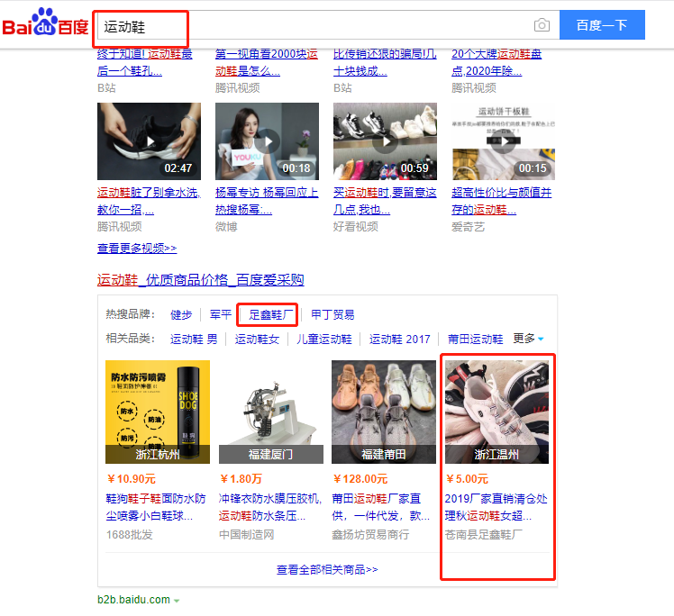Select hot brand 军平
674x616 pixels.
pyautogui.click(x=221, y=315)
